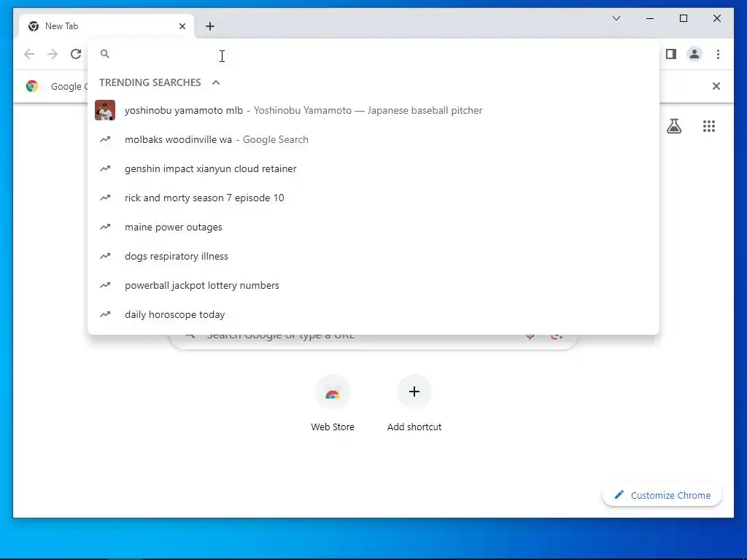Click trend icon beside daily horoscope today
The image size is (747, 560).
tap(105, 314)
